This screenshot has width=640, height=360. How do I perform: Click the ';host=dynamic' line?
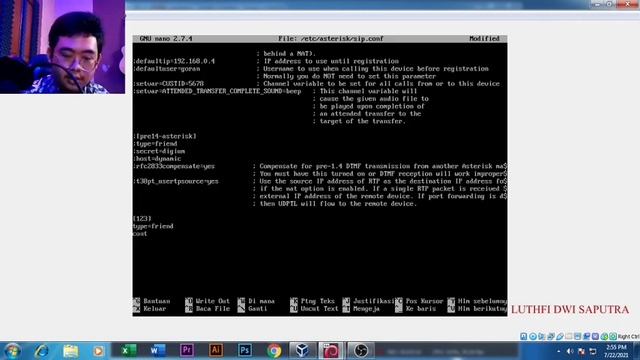(x=157, y=158)
